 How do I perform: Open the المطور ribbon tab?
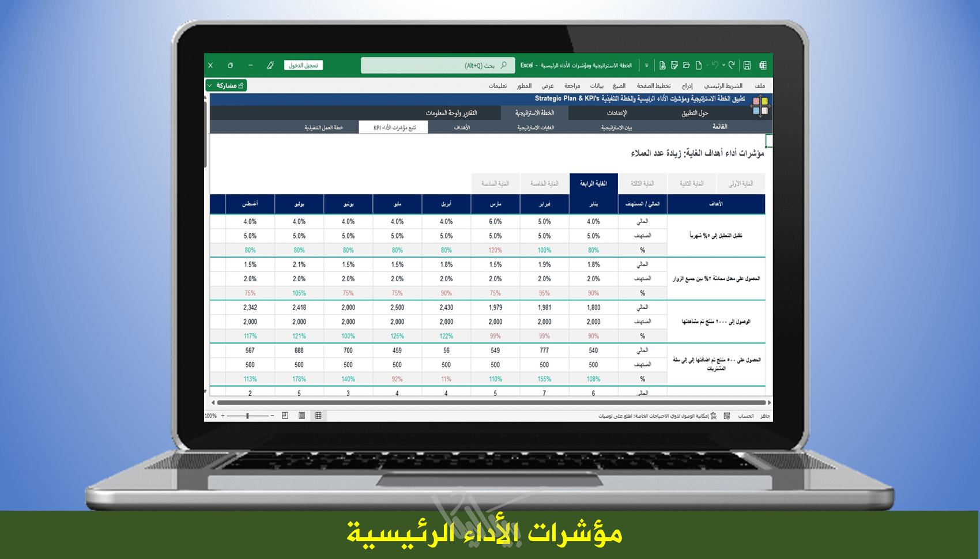pyautogui.click(x=524, y=86)
